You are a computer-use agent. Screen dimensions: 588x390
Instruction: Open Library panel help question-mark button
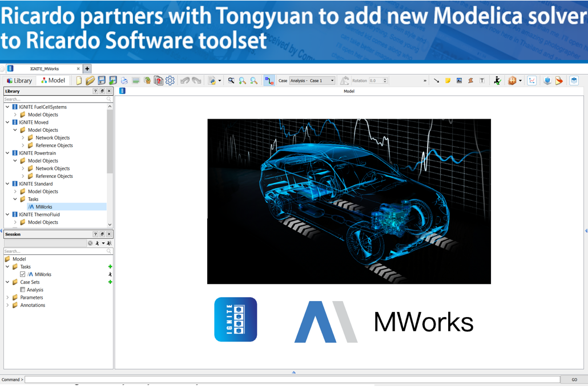point(95,91)
